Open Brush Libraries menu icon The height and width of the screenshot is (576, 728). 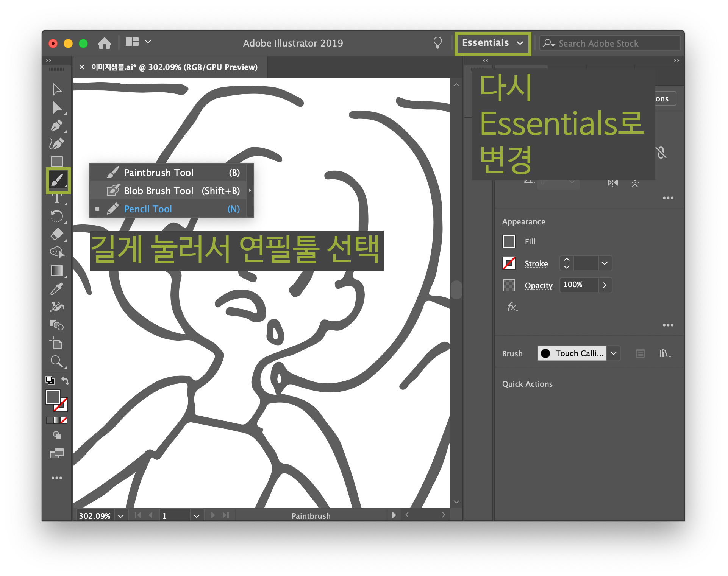point(664,353)
